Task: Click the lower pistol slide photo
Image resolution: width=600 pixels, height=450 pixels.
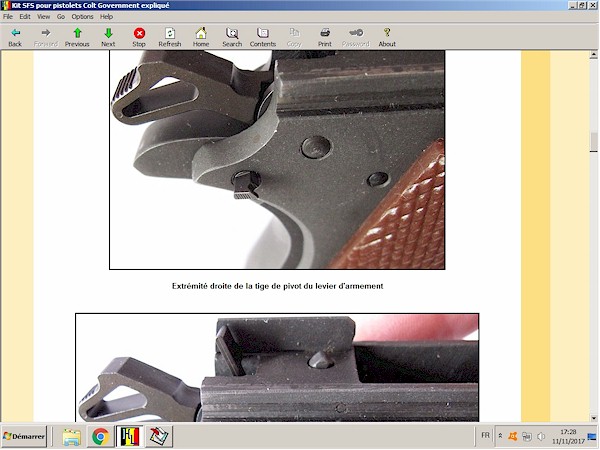Action: click(277, 368)
